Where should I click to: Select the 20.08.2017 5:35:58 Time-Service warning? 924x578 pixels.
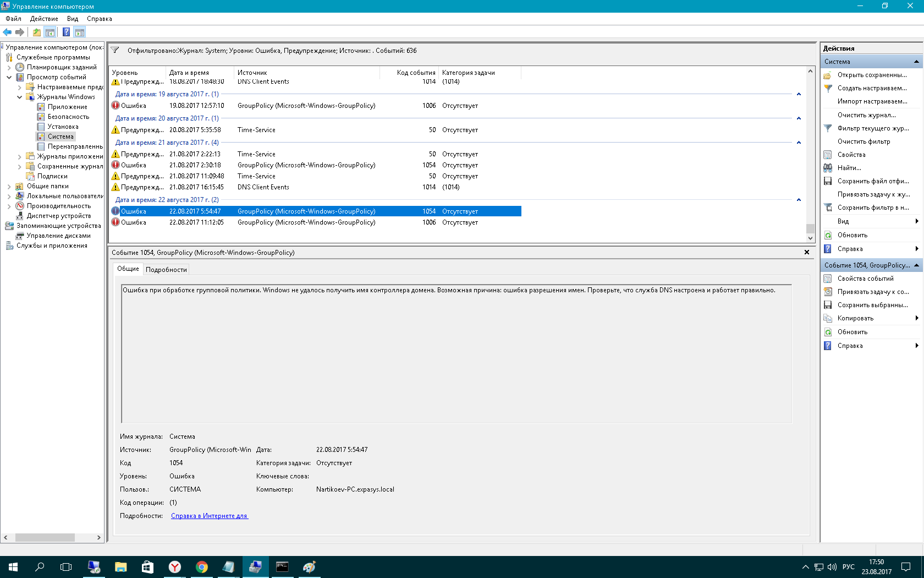click(x=316, y=130)
